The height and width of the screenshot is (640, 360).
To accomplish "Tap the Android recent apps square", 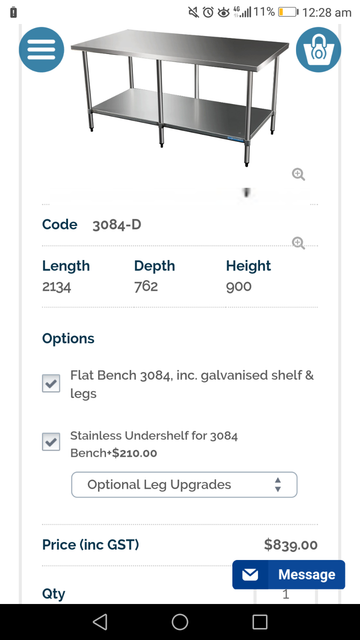I will 260,622.
